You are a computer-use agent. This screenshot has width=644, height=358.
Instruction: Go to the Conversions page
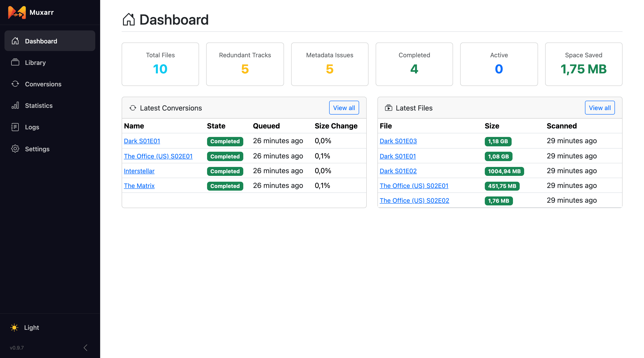pos(50,84)
